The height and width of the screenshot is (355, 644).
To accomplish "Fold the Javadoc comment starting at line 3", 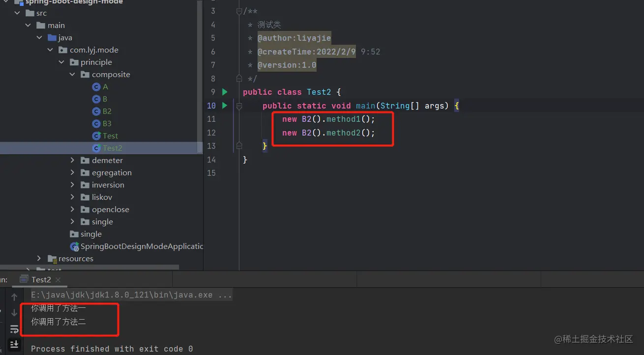I will coord(239,11).
